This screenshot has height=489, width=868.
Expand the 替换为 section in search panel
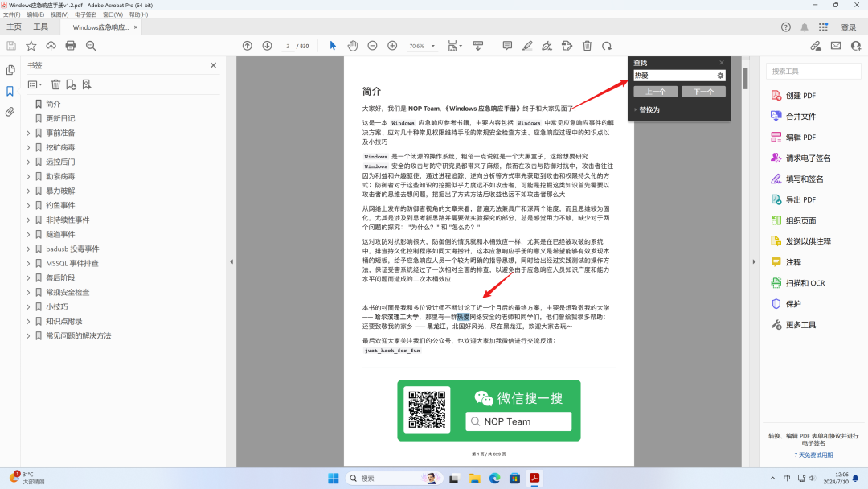click(x=641, y=109)
